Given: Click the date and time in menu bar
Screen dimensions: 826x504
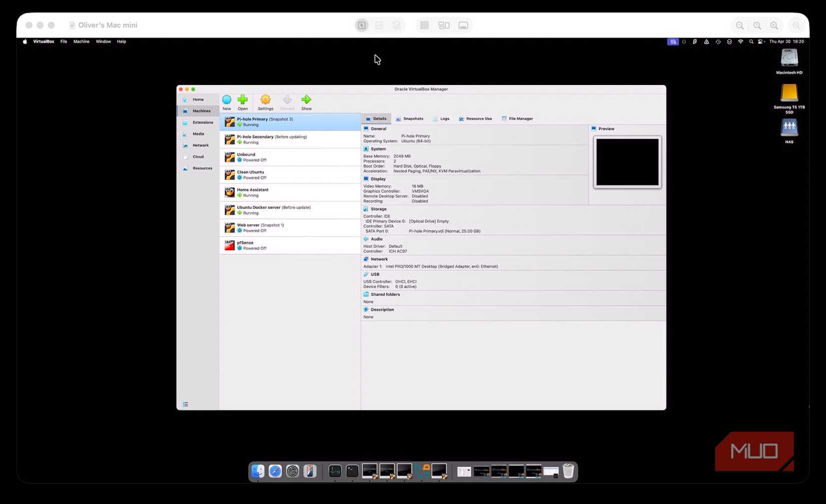Looking at the screenshot, I should coord(786,42).
